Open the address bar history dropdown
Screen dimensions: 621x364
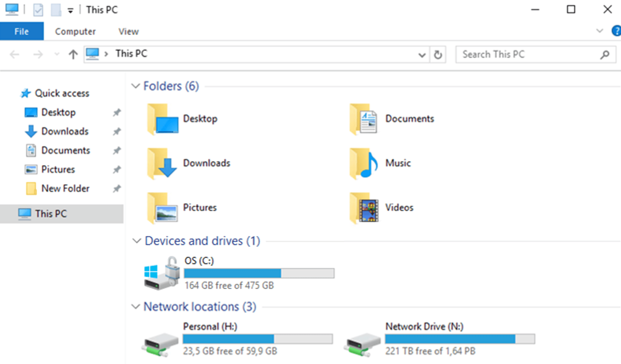point(422,55)
